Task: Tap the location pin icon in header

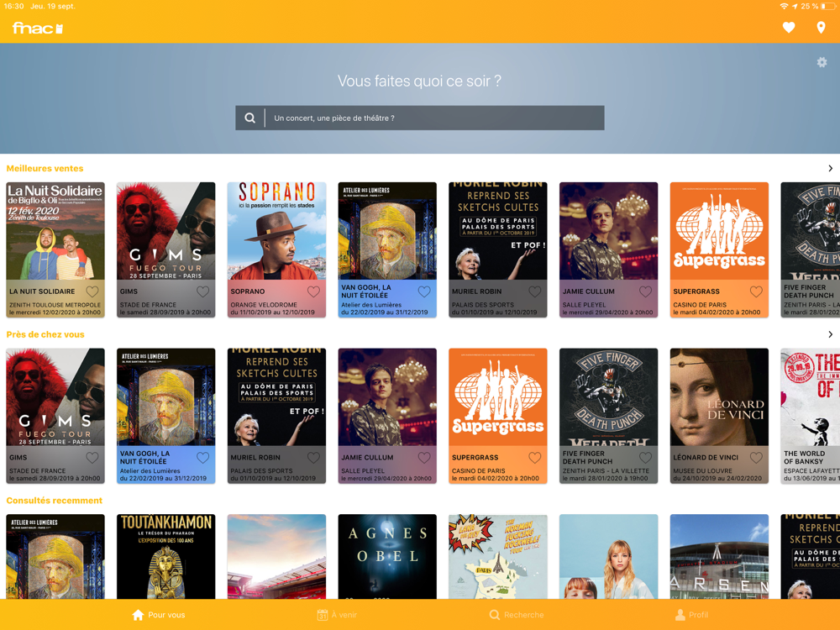Action: (x=821, y=28)
